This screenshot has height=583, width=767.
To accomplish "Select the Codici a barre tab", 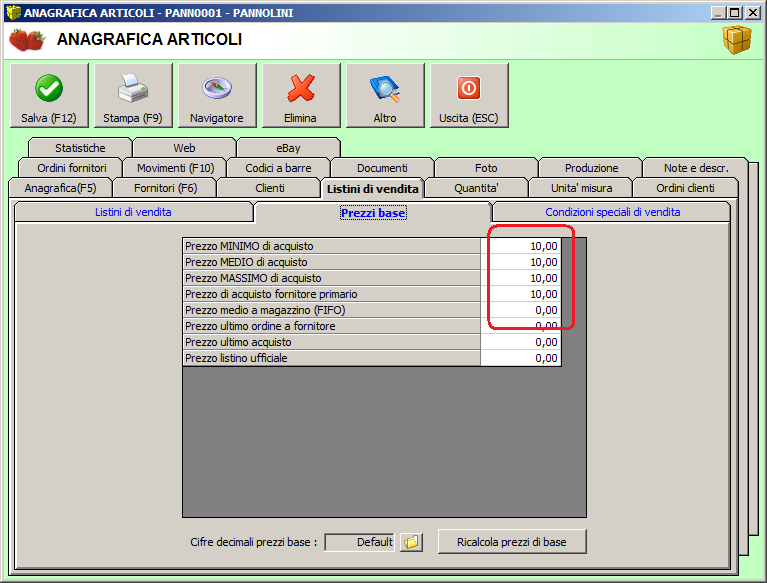I will point(278,168).
